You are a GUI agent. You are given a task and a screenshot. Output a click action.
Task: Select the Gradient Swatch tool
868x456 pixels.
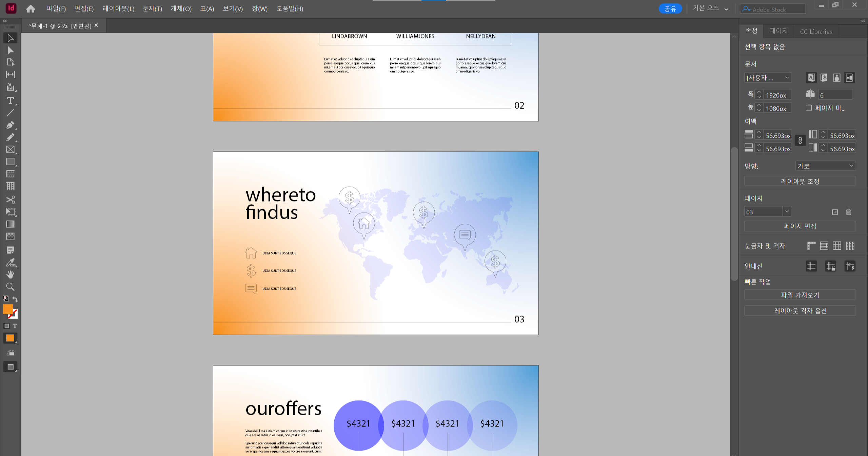coord(10,224)
